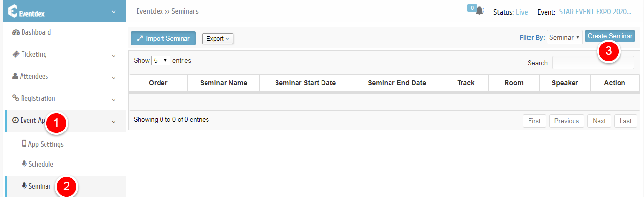Screen dimensions: 644x197
Task: Open the Filter By Seminar dropdown
Action: coord(565,37)
